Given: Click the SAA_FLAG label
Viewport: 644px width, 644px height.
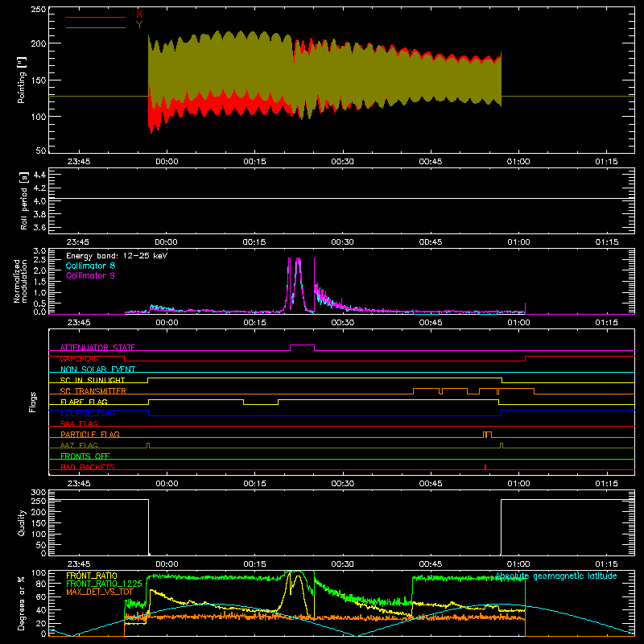Looking at the screenshot, I should point(79,423).
